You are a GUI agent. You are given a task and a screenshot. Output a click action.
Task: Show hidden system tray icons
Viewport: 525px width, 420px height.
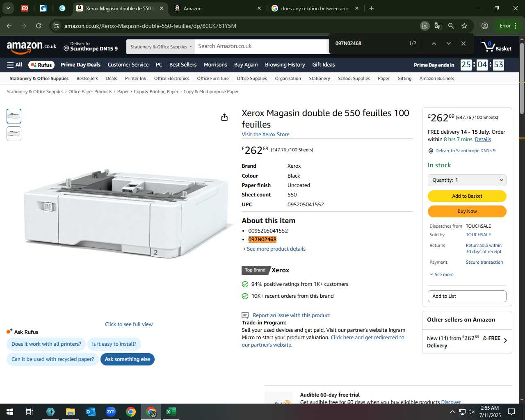[452, 412]
